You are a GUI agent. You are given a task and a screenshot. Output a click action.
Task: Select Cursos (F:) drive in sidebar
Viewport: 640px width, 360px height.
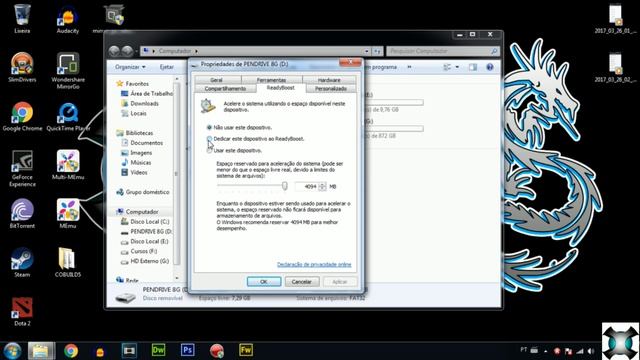tap(139, 251)
